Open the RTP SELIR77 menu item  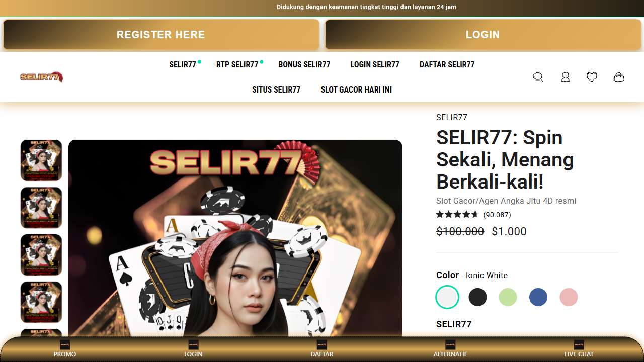237,64
